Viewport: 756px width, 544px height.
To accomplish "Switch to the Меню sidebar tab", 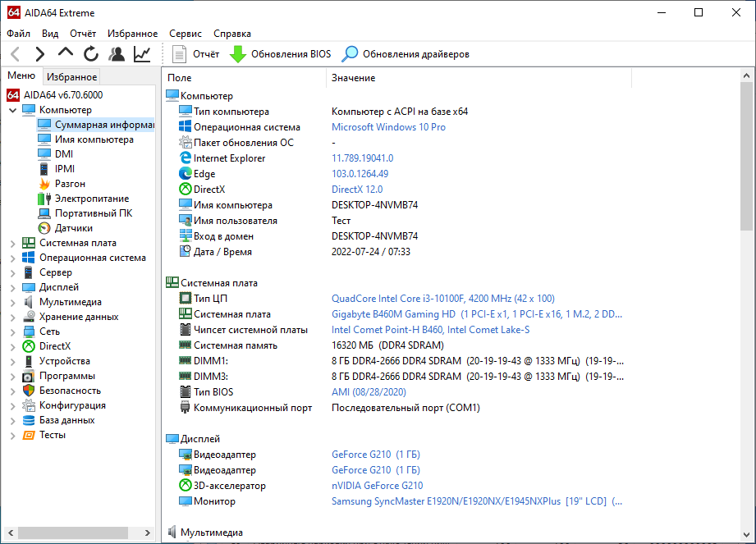I will (x=21, y=75).
